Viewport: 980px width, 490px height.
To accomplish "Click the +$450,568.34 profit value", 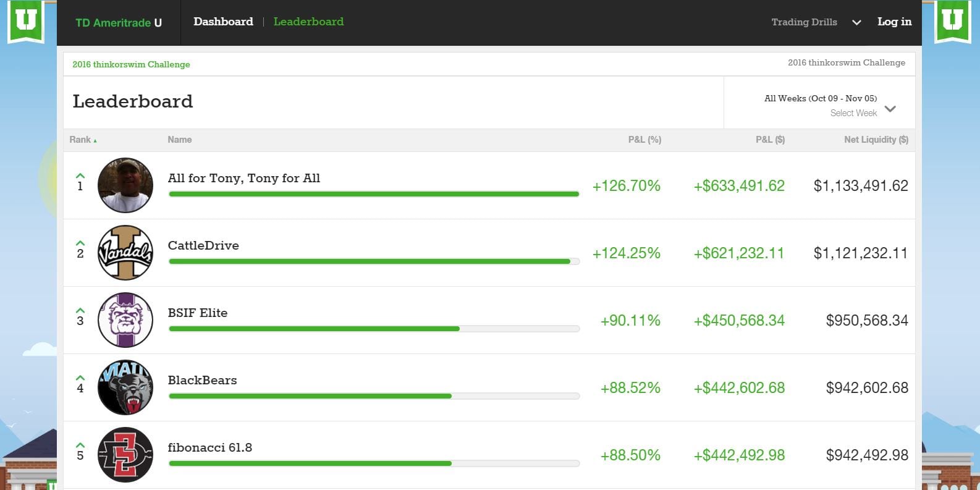I will tap(739, 320).
